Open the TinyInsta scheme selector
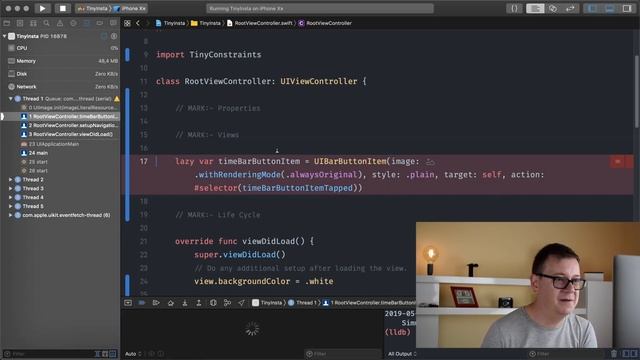This screenshot has width=640, height=360. [94, 8]
